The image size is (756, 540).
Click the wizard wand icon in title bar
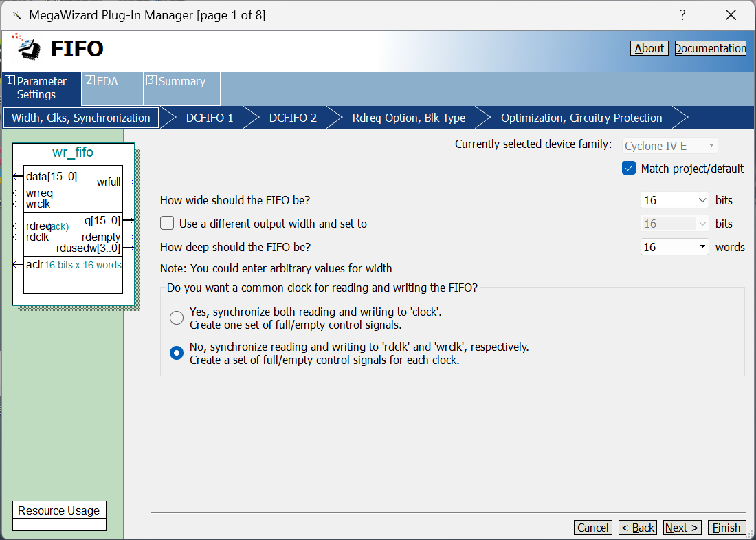[x=17, y=15]
